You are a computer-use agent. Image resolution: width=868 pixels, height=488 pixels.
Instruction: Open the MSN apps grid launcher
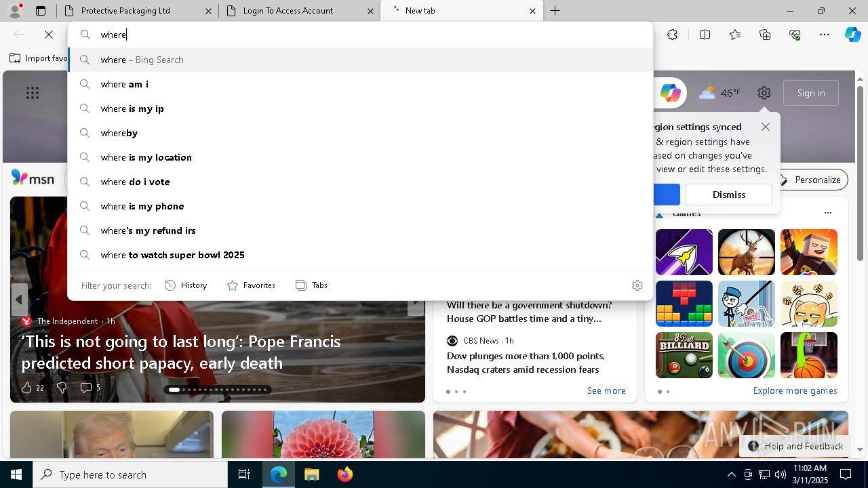(33, 93)
